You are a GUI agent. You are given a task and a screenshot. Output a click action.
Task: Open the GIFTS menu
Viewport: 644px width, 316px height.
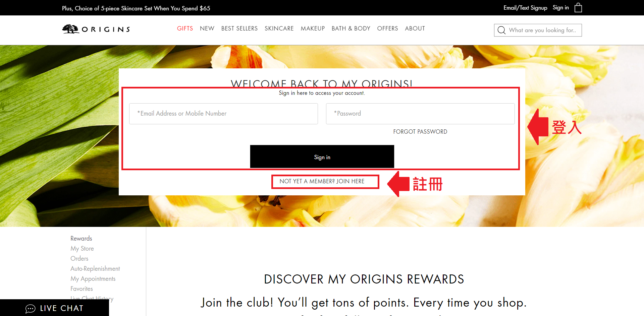coord(185,28)
